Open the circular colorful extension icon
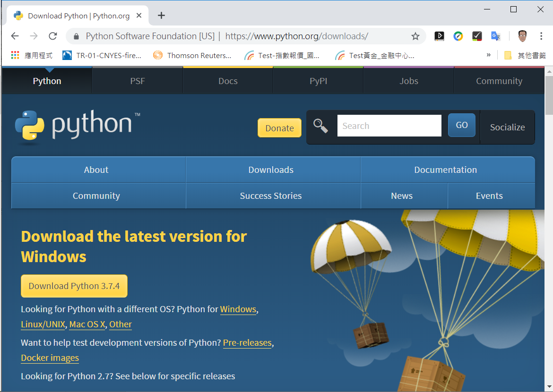Image resolution: width=553 pixels, height=392 pixels. coord(458,36)
